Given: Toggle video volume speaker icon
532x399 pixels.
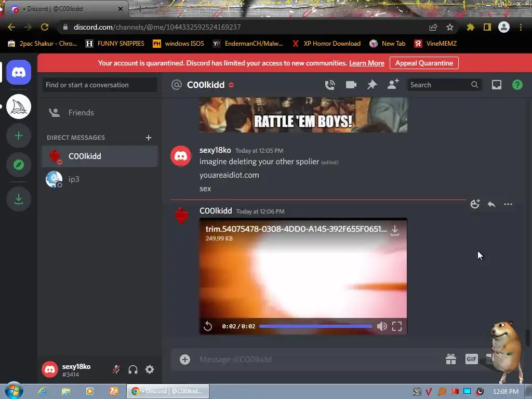Looking at the screenshot, I should pos(382,326).
